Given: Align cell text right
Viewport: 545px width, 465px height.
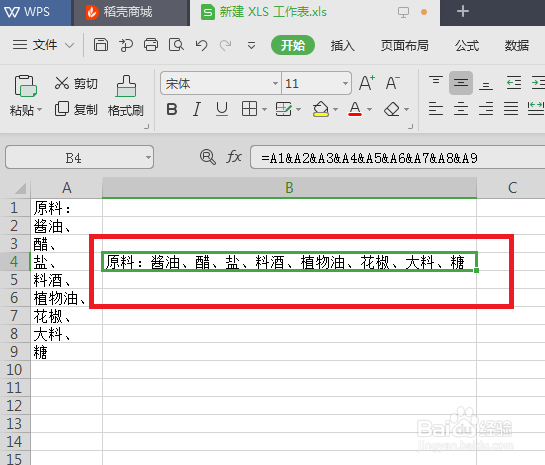Looking at the screenshot, I should tap(486, 109).
